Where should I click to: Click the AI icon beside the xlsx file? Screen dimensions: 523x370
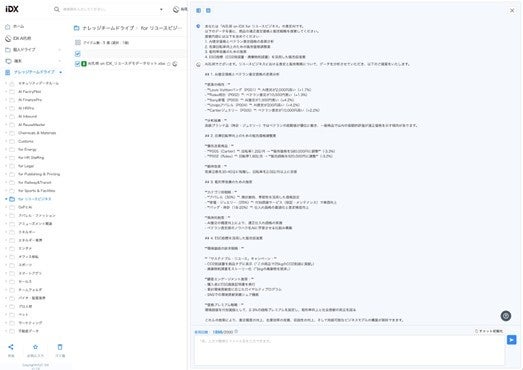coord(174,64)
